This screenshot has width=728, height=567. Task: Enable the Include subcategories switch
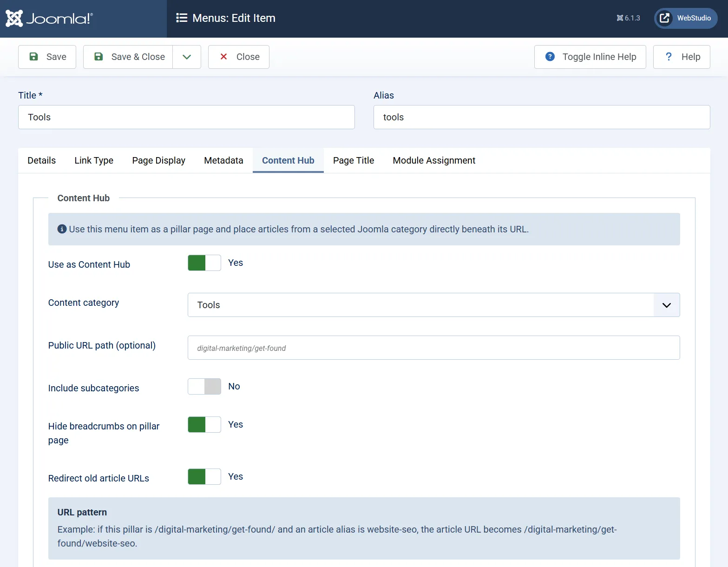[204, 386]
